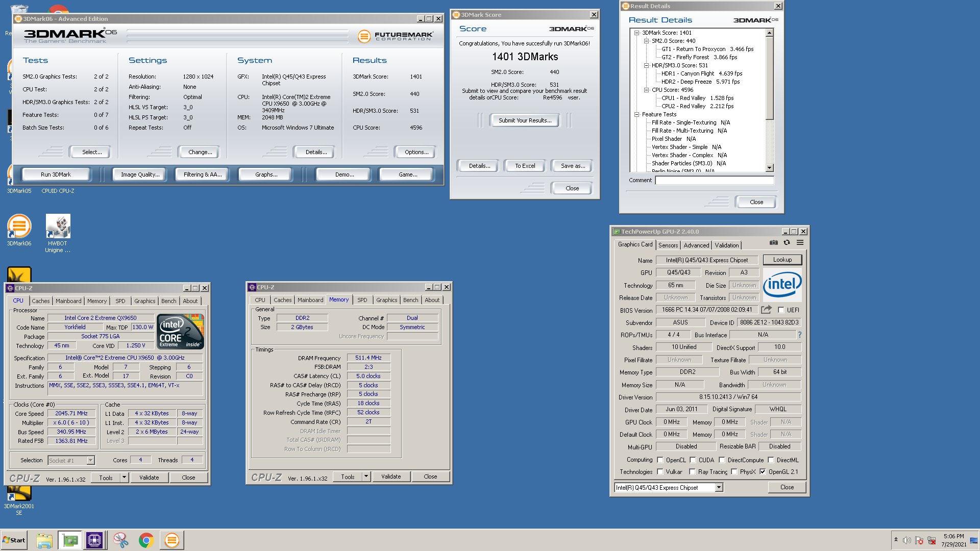Viewport: 980px width, 551px height.
Task: Show hidden system tray icons
Action: point(896,540)
